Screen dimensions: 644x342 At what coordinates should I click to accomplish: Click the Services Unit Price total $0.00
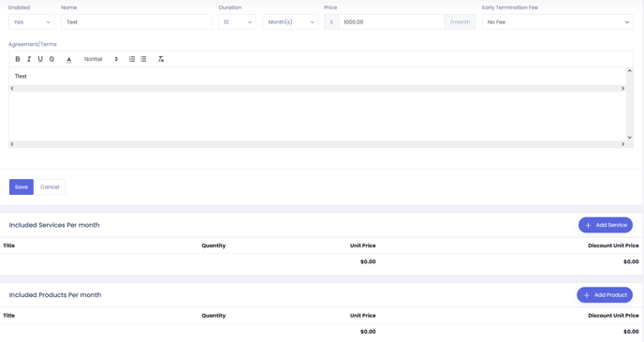coord(368,261)
